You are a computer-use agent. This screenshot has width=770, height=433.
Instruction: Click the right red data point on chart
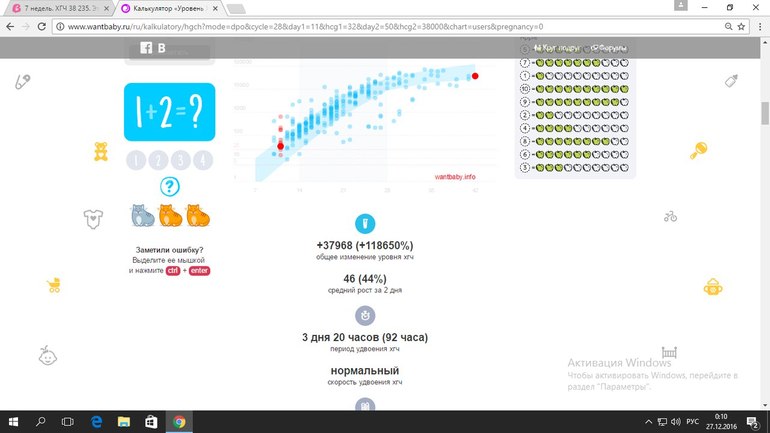point(475,76)
